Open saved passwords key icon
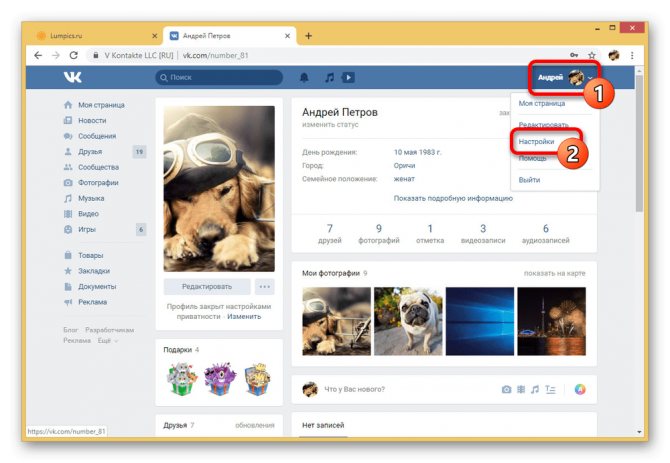The image size is (670, 463). [574, 55]
